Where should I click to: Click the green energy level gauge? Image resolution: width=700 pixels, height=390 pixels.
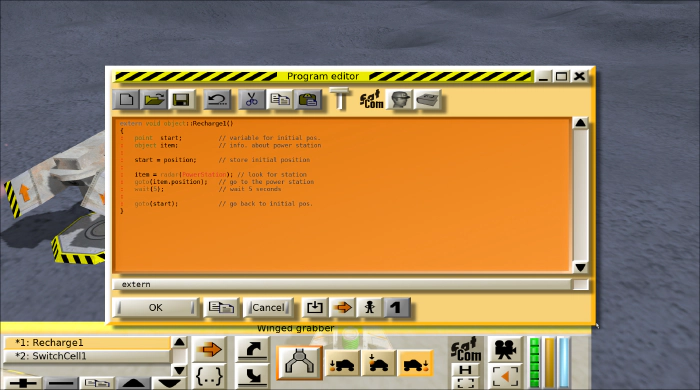click(534, 363)
